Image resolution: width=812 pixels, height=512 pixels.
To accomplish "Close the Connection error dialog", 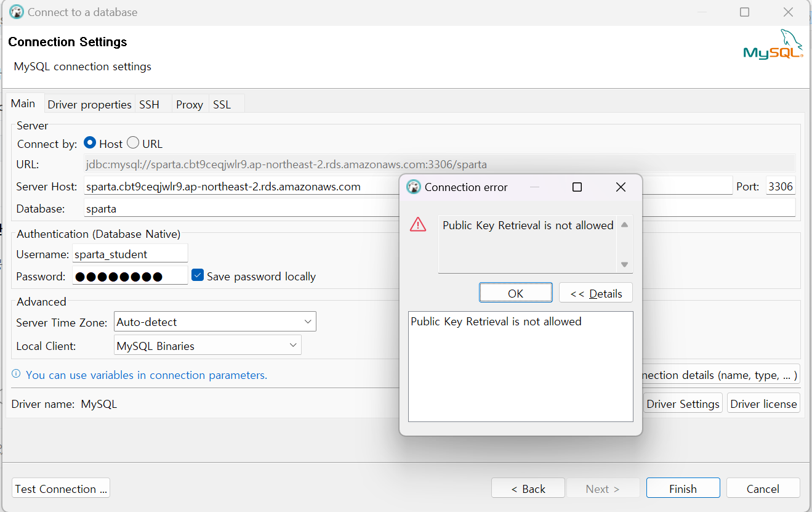I will tap(621, 187).
